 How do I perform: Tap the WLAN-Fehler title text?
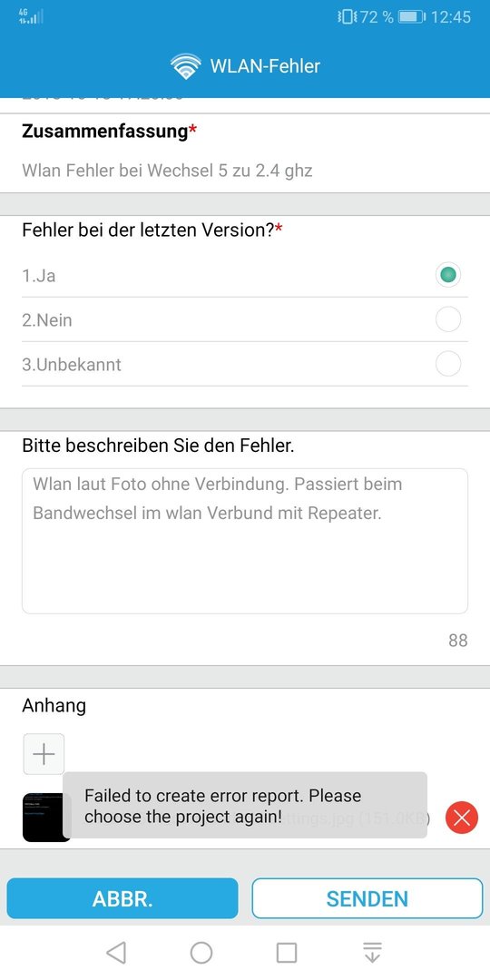(x=265, y=66)
